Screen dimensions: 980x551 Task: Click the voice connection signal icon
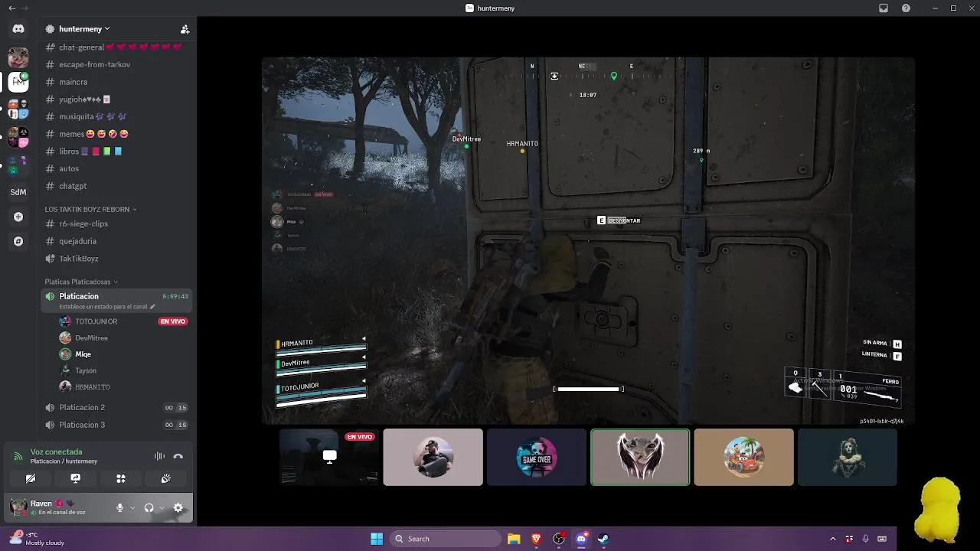[x=18, y=457]
